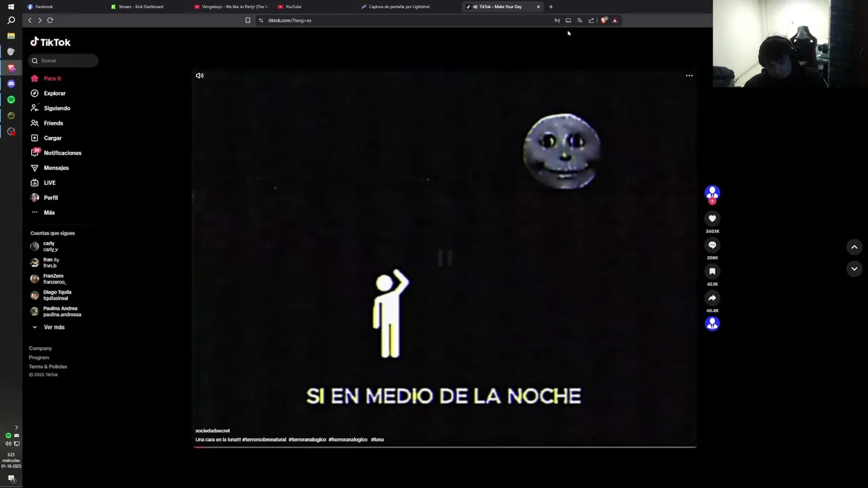The image size is (868, 488).
Task: Open video options three-dot menu
Action: click(689, 75)
